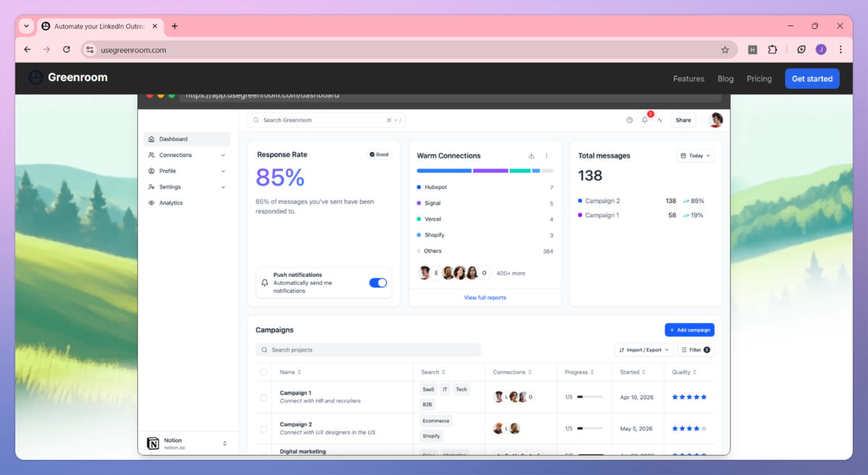This screenshot has height=475, width=868.
Task: Select Dashboard in the sidebar
Action: coord(187,139)
